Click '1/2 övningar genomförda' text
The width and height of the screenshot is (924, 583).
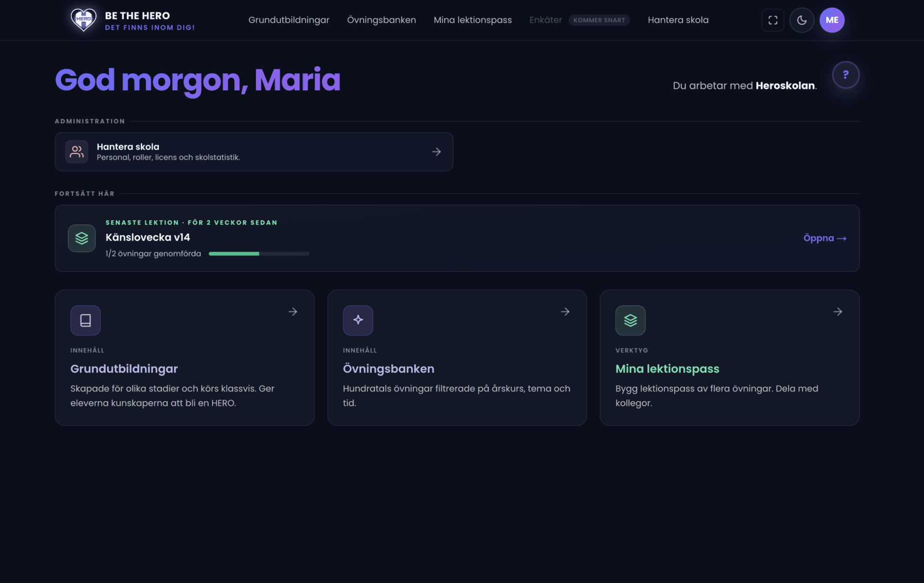point(153,254)
